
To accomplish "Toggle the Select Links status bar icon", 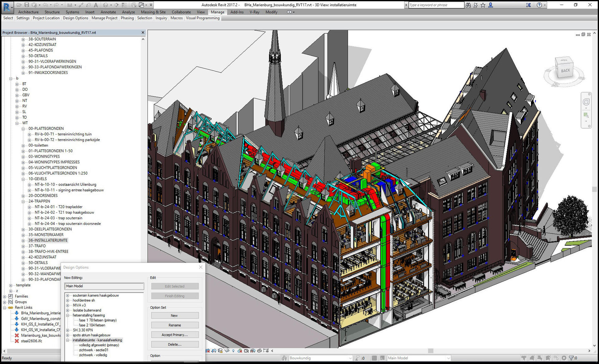I will (x=524, y=358).
